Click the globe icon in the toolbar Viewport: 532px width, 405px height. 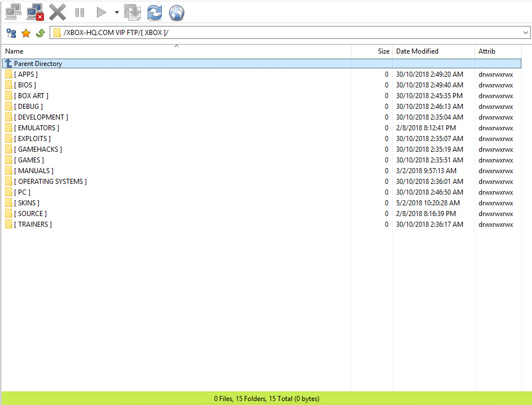pyautogui.click(x=177, y=12)
